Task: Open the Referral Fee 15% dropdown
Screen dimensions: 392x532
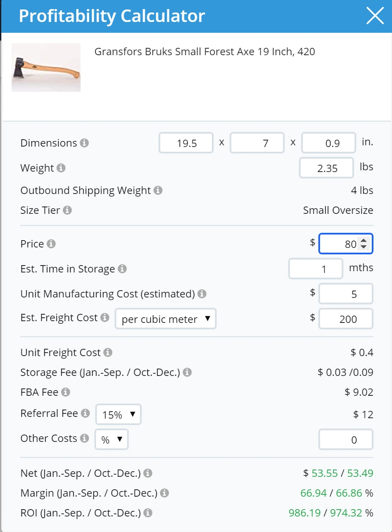Action: pos(118,415)
